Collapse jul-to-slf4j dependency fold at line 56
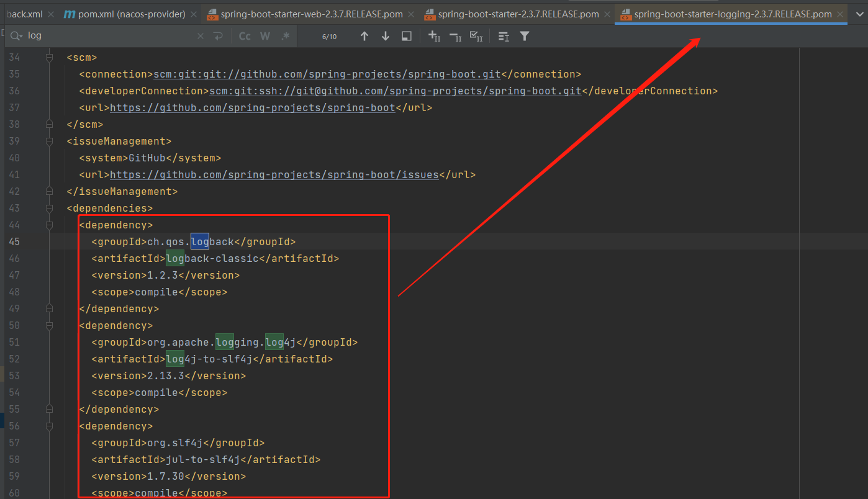The height and width of the screenshot is (499, 868). point(49,426)
